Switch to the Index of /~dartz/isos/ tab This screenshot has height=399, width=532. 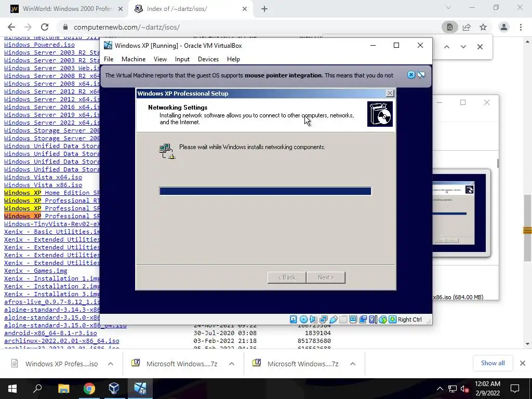(x=190, y=9)
